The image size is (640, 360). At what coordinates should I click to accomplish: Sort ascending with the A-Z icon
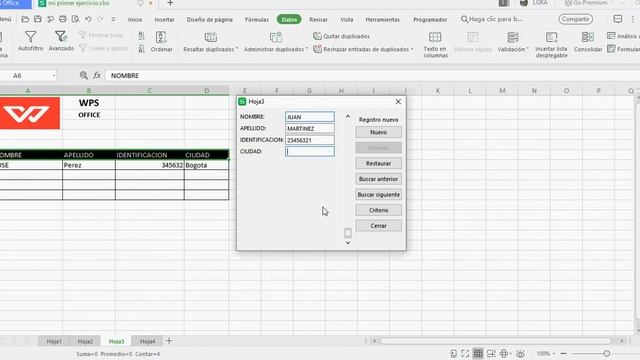click(x=141, y=36)
